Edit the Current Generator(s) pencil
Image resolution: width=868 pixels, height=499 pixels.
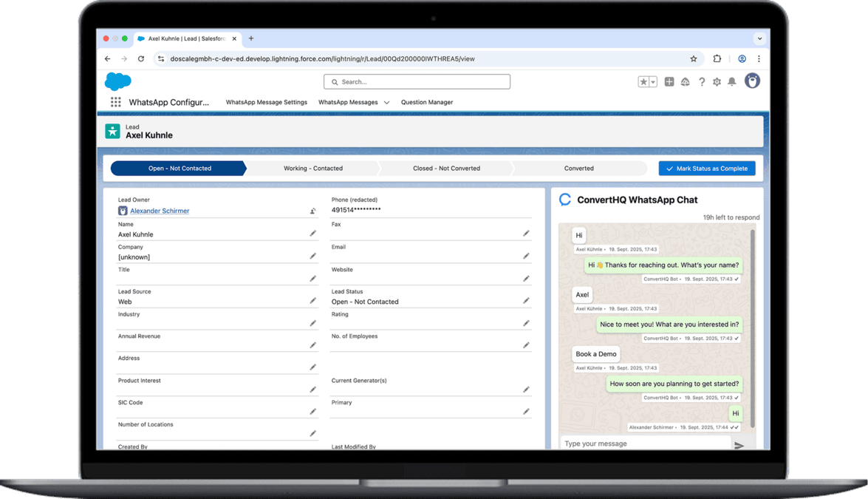[x=526, y=390]
